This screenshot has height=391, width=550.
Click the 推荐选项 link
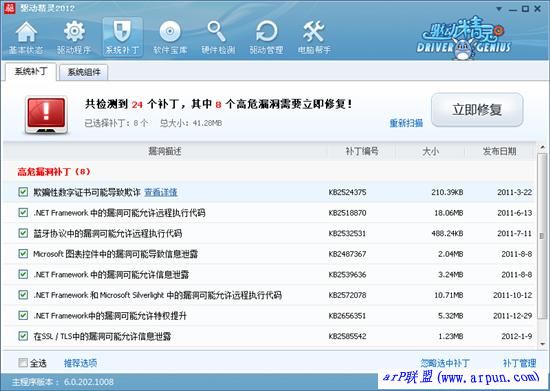pos(80,363)
